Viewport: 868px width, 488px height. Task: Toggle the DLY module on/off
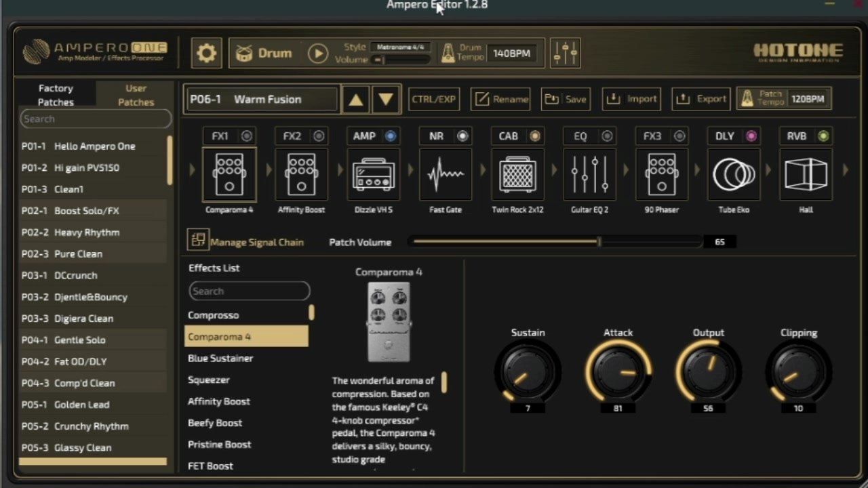coord(751,136)
